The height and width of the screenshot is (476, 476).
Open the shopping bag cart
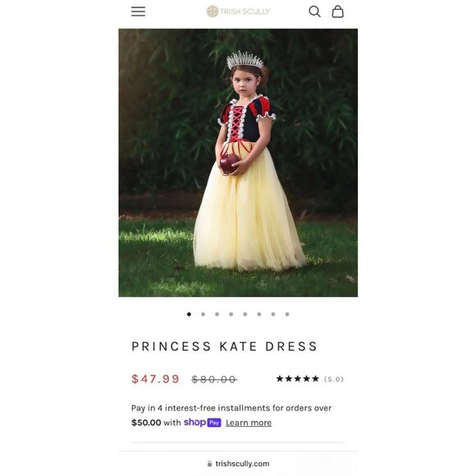click(x=337, y=11)
